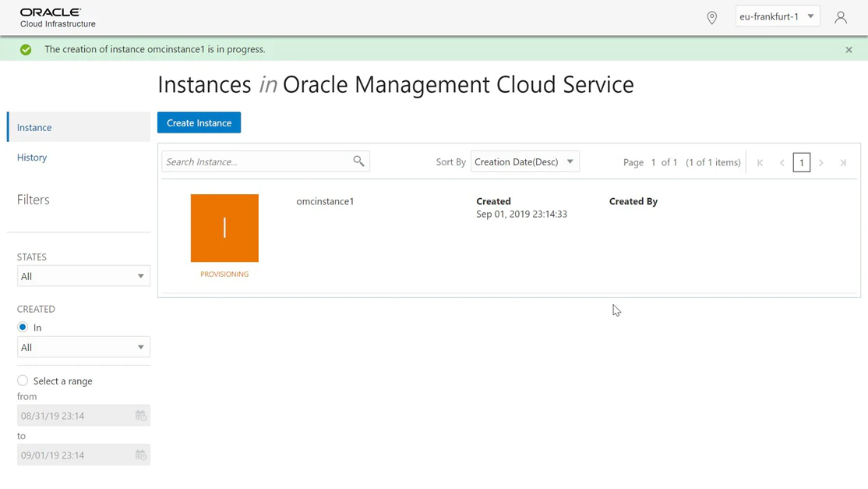Image resolution: width=868 pixels, height=489 pixels.
Task: Open the omcinstance1 instance link
Action: 325,201
